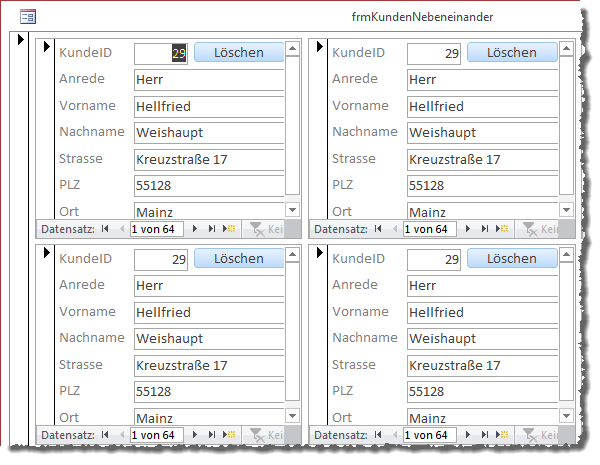
Task: Click Ort field in top-left subform
Action: point(209,211)
